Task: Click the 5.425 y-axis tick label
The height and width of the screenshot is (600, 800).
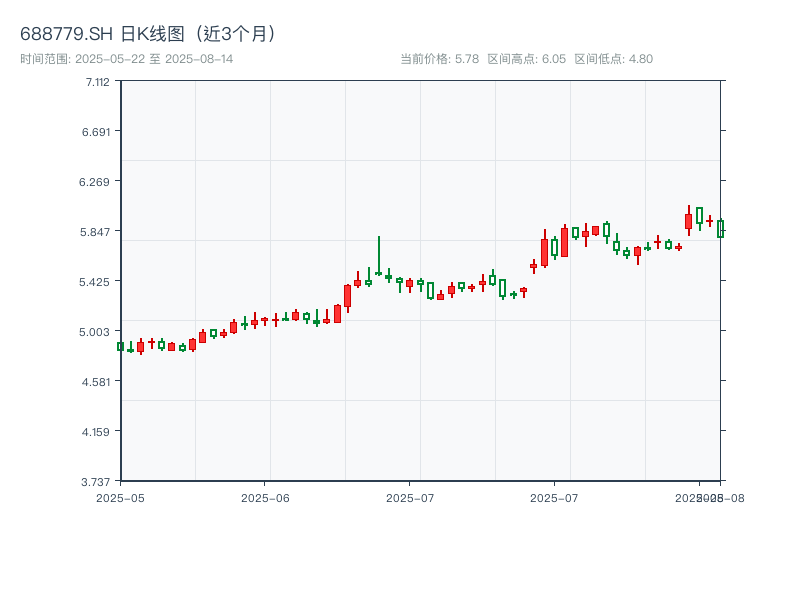Action: (x=97, y=281)
